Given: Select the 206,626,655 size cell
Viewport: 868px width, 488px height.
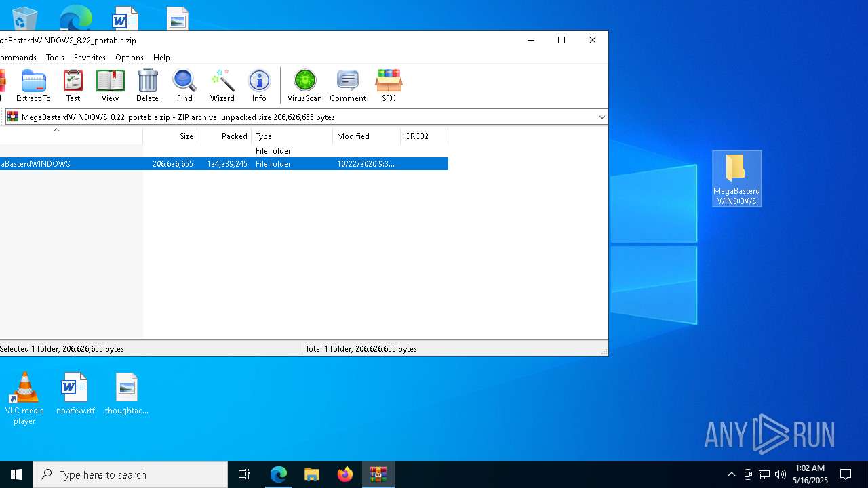Looking at the screenshot, I should click(x=172, y=164).
